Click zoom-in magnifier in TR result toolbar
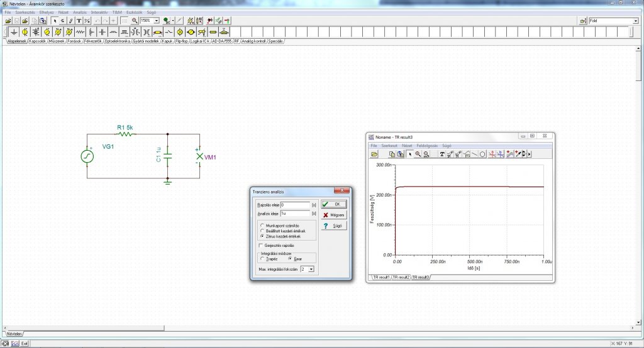The image size is (644, 348). point(418,154)
